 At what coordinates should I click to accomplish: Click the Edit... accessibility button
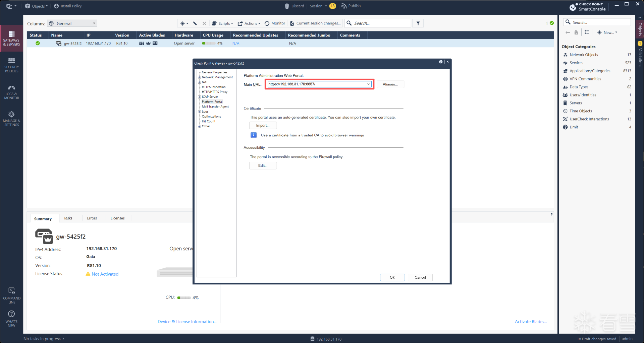(263, 166)
